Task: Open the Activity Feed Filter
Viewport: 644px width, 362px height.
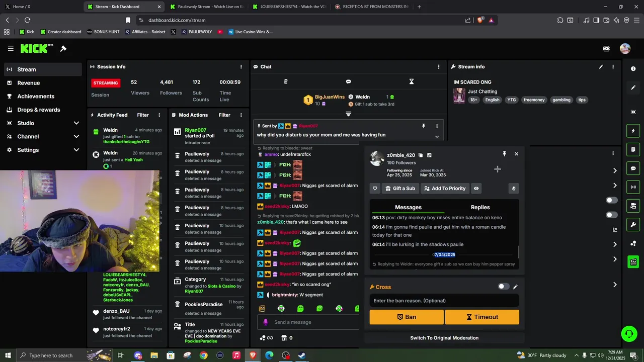Action: click(x=143, y=115)
